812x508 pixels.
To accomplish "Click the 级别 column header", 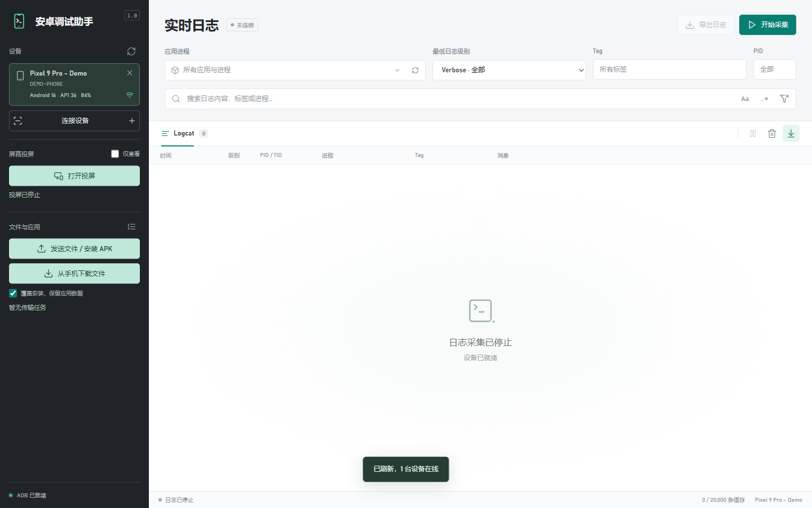I will point(234,155).
